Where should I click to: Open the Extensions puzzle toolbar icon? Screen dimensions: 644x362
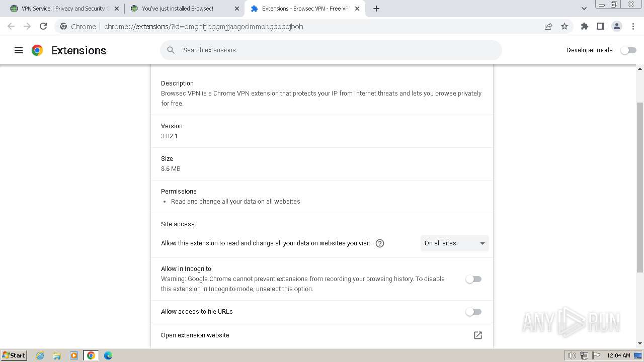tap(585, 27)
